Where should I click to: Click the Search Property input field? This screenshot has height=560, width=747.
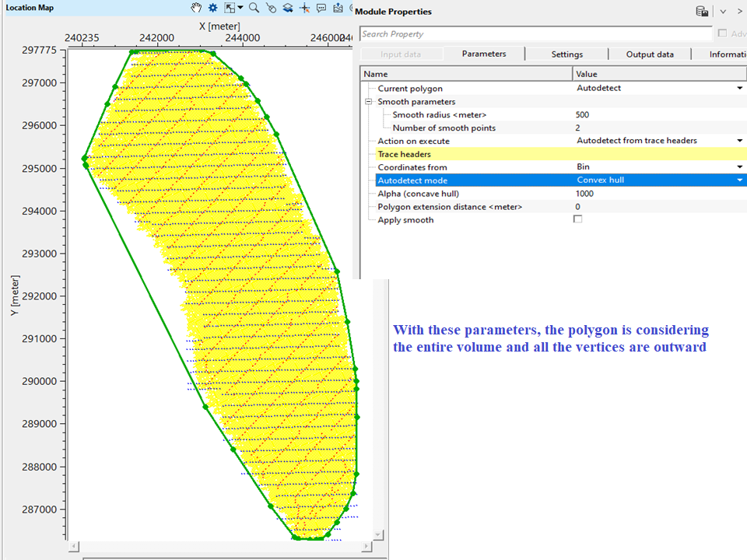click(506, 33)
